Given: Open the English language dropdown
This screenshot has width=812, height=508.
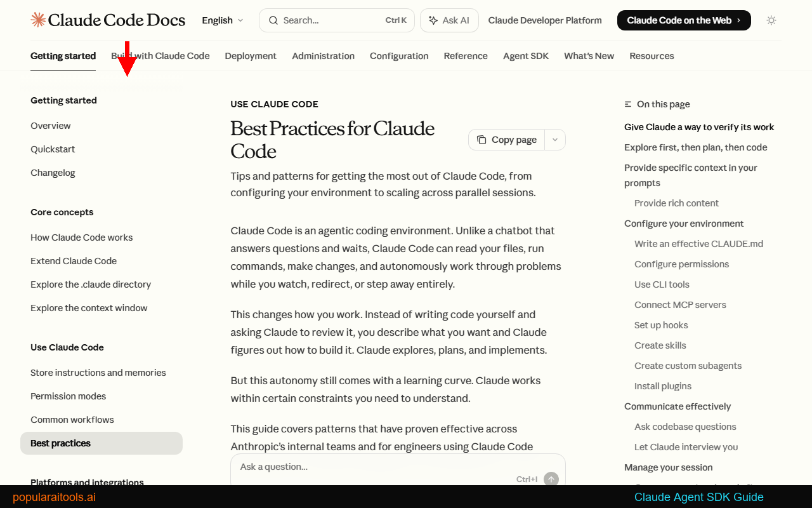Looking at the screenshot, I should [x=222, y=20].
